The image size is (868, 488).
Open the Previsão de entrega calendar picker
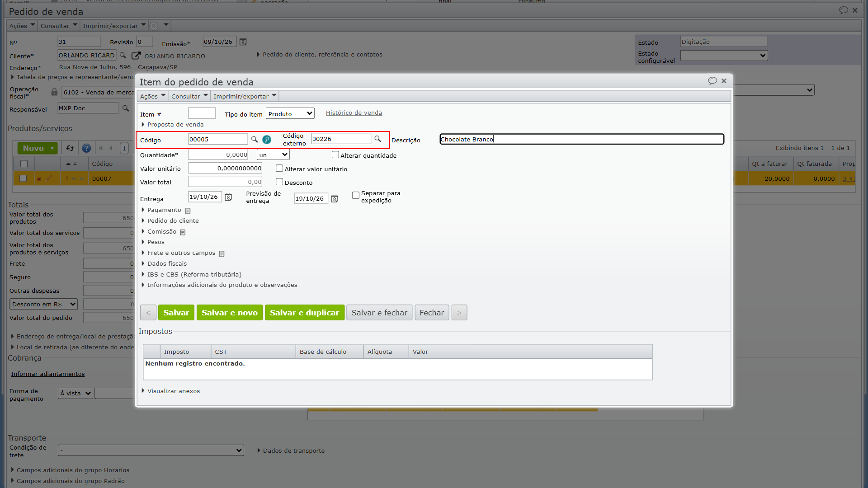tap(335, 199)
